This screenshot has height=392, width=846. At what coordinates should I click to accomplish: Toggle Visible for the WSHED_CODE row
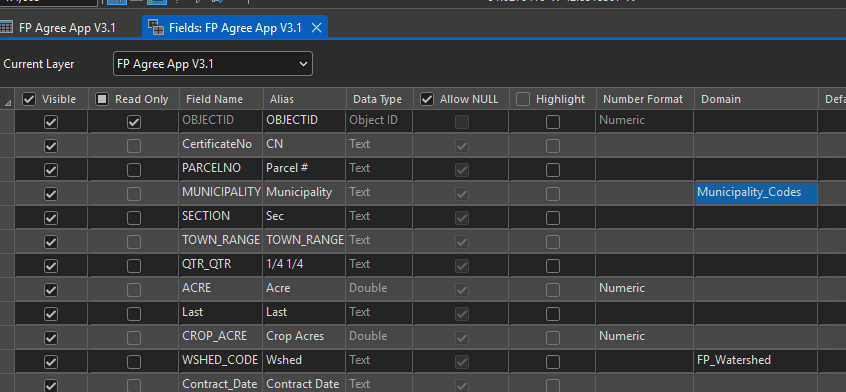click(51, 362)
